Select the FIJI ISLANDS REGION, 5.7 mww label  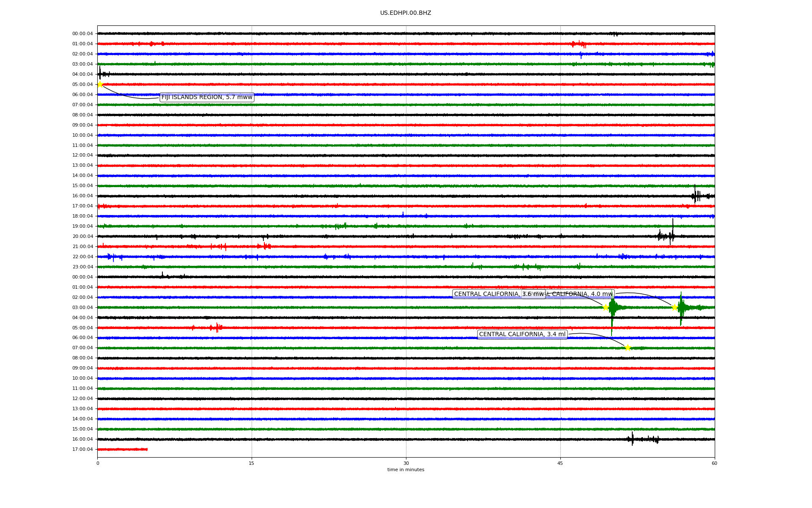tap(207, 97)
